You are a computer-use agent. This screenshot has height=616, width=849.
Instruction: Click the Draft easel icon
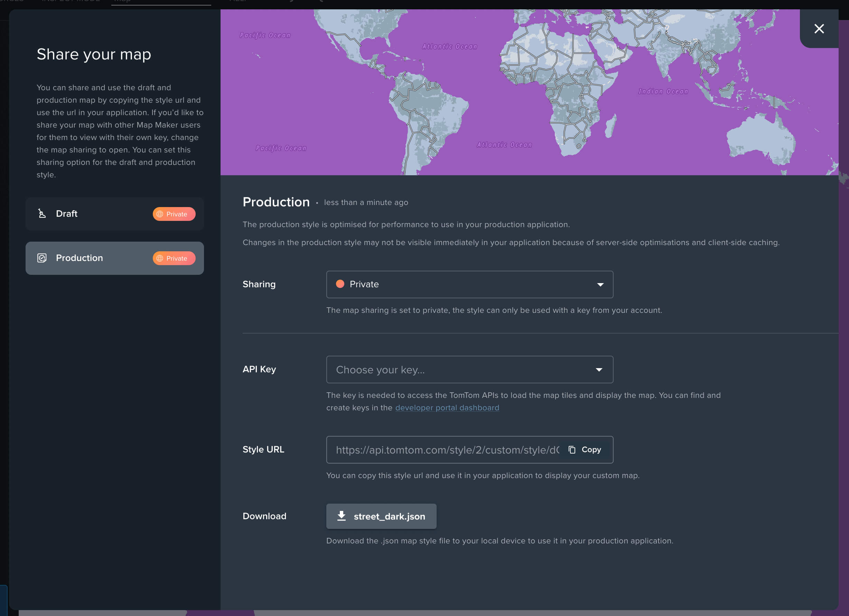point(42,214)
